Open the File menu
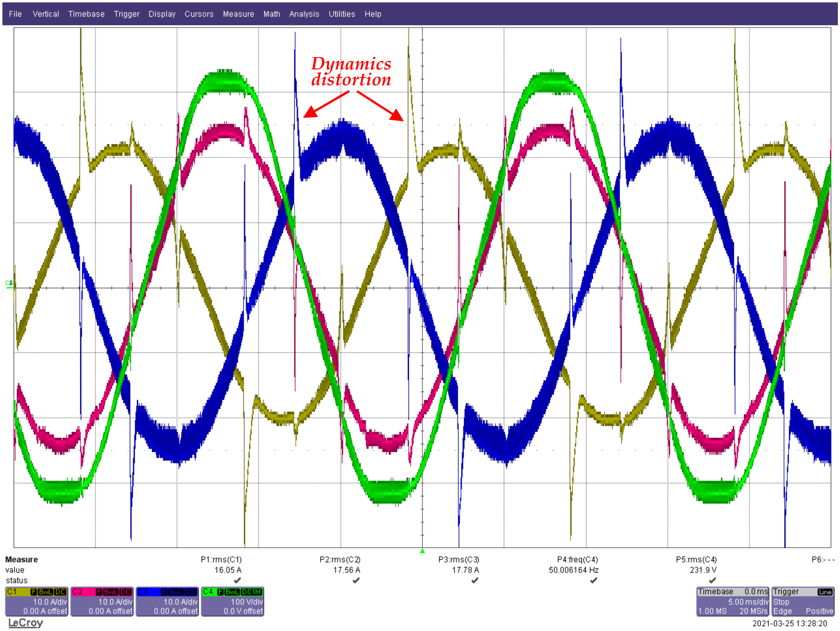Screen dimensions: 840x631 [15, 14]
